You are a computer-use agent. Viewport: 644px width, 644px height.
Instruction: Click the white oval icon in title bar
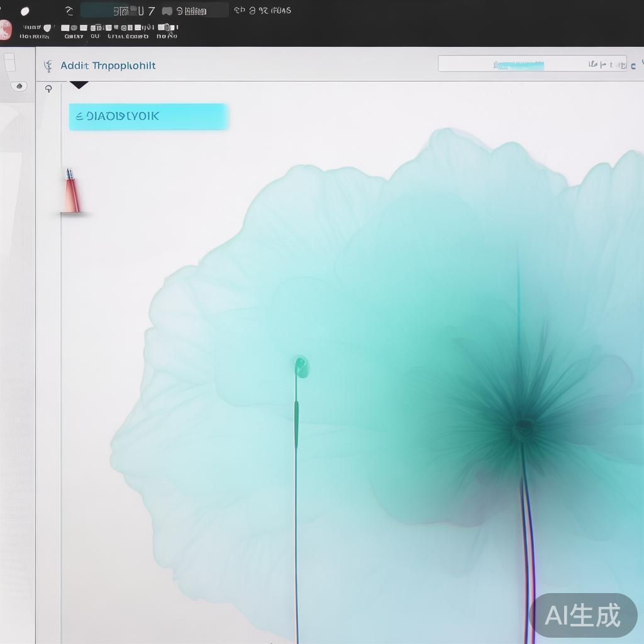(x=25, y=11)
